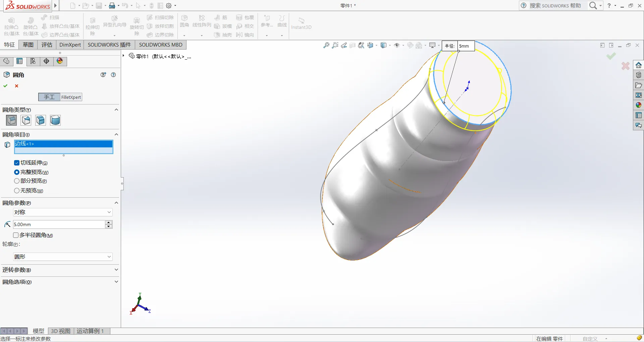Click the FilletXpert button

[x=71, y=97]
